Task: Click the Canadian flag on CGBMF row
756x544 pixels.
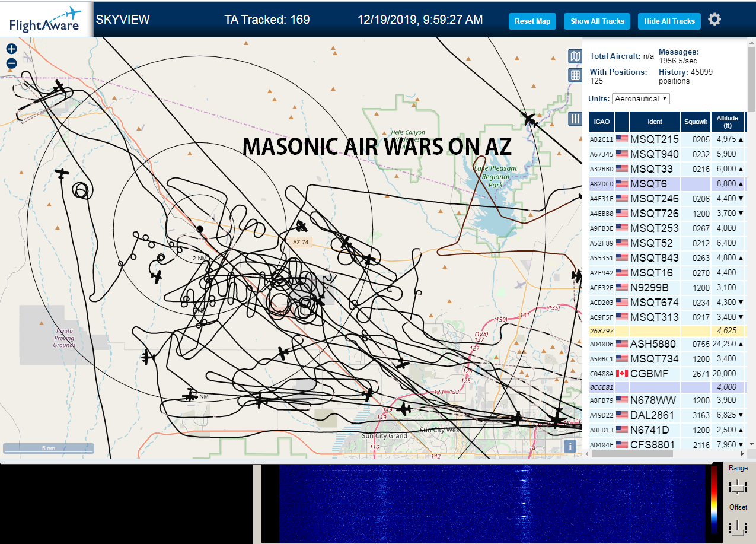Action: (622, 374)
